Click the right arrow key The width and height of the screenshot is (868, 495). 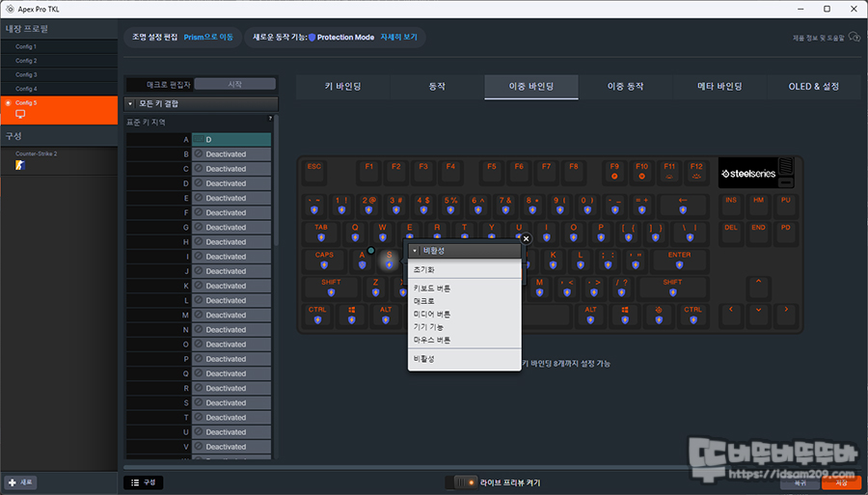click(x=785, y=315)
